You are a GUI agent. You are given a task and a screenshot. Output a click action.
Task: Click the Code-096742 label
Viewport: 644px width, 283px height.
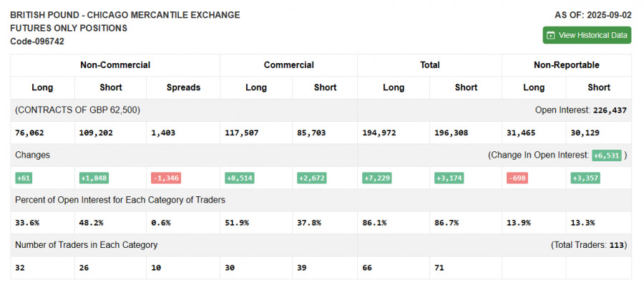coord(37,42)
